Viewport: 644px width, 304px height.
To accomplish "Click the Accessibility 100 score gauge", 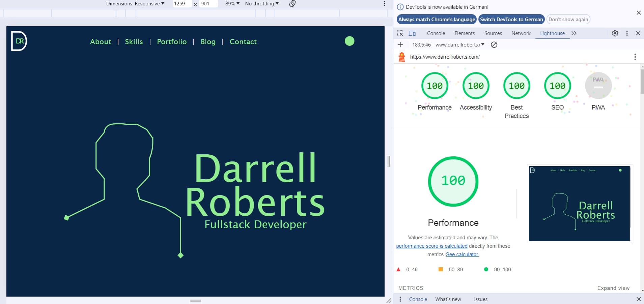I will coord(476,86).
